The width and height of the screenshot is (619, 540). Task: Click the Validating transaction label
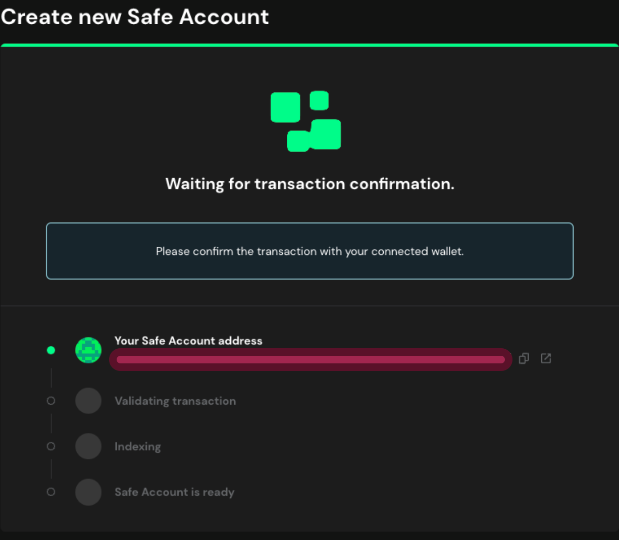(175, 401)
